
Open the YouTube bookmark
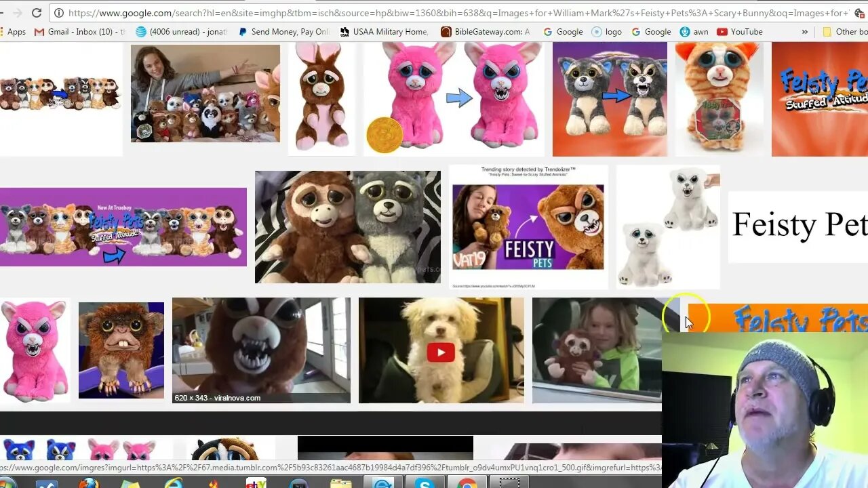(740, 32)
